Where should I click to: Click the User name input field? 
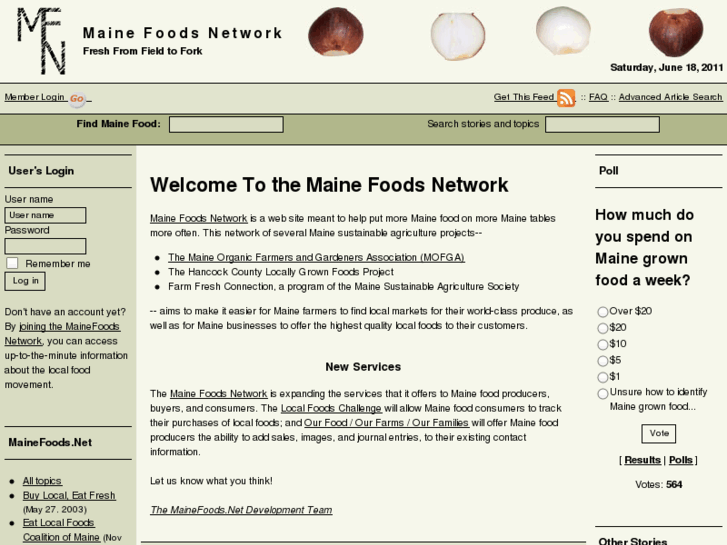45,215
